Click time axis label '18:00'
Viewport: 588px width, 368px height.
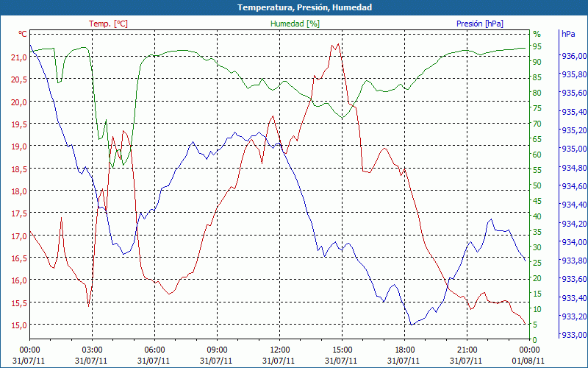click(404, 350)
